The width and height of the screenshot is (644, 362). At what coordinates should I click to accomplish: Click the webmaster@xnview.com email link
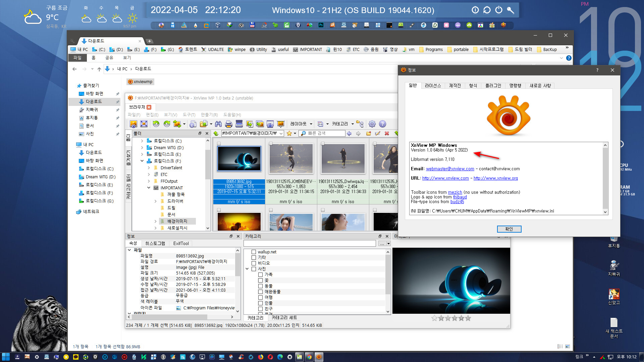[x=450, y=169]
